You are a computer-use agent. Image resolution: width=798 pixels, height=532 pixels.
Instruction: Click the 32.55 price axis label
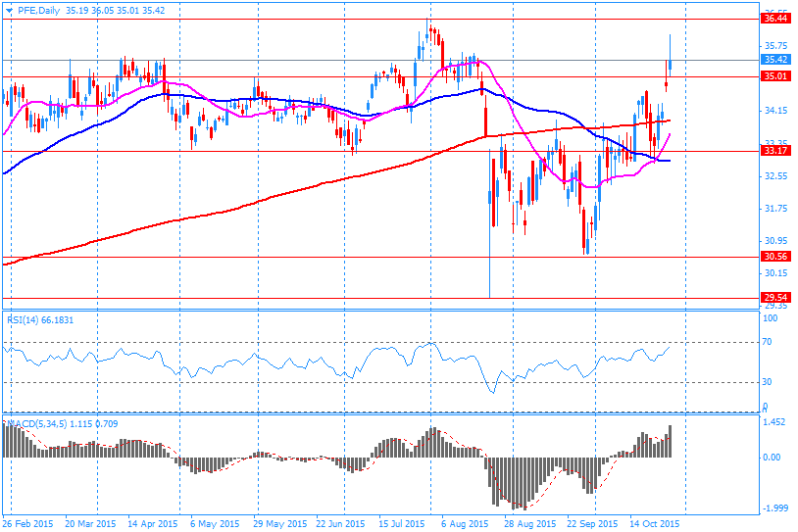pyautogui.click(x=775, y=176)
